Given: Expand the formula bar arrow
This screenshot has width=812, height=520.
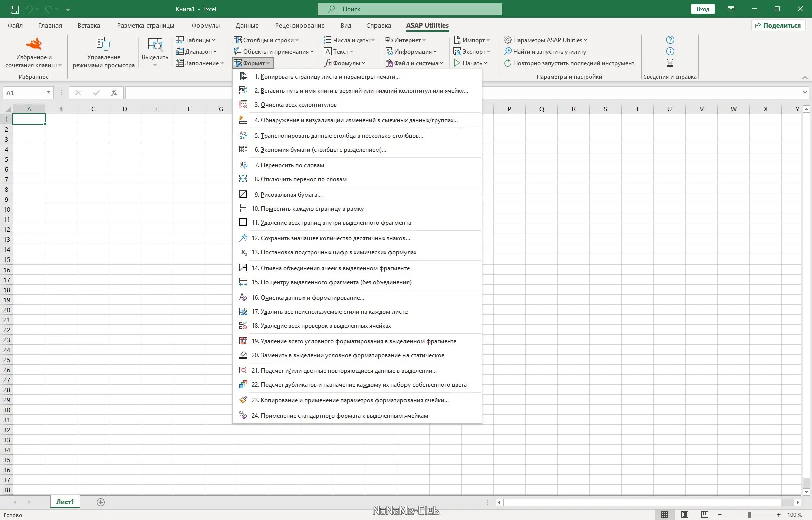Looking at the screenshot, I should point(805,93).
